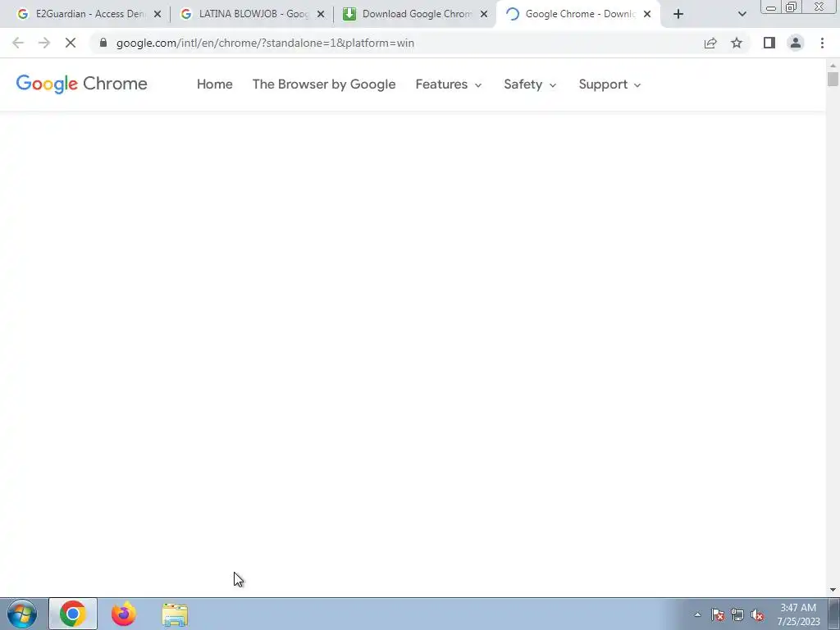
Task: Close the active Google Chrome - Download tab
Action: tap(647, 14)
